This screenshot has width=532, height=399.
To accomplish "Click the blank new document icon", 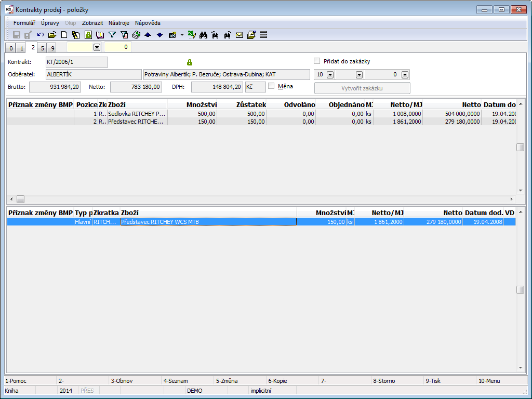I will (64, 35).
